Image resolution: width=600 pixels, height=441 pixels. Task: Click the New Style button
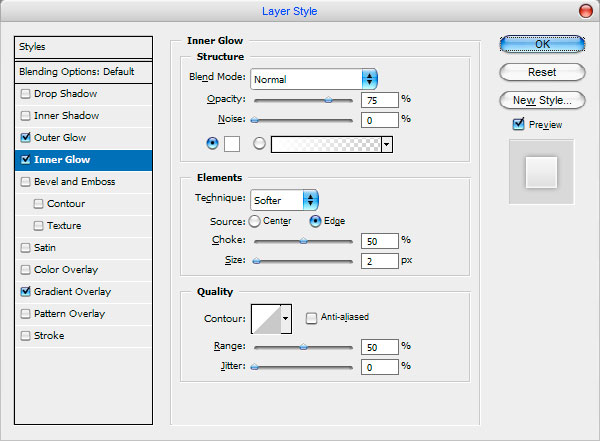[x=542, y=100]
